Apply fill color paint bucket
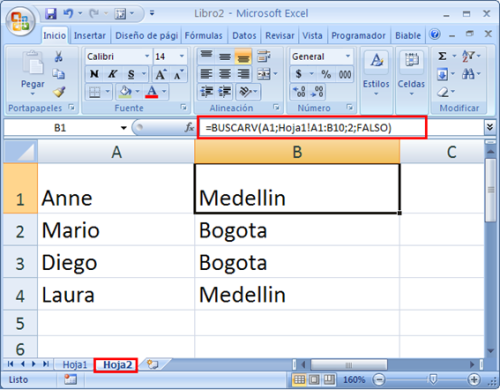Screen dimensions: 500x390 [125, 92]
